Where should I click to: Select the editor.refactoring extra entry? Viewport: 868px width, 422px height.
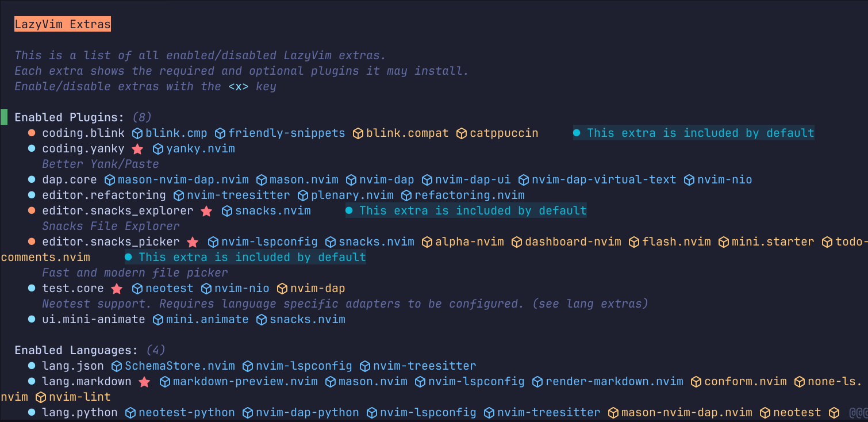tap(104, 195)
